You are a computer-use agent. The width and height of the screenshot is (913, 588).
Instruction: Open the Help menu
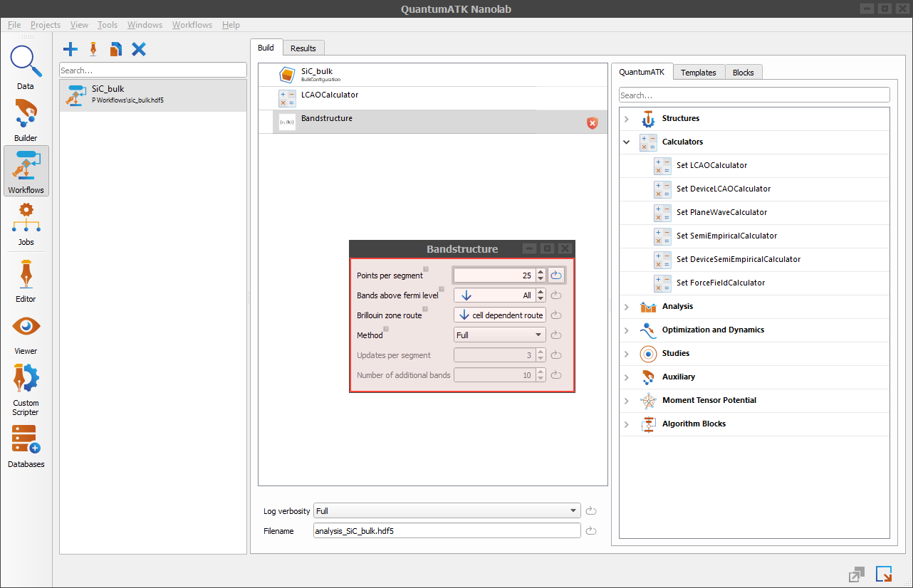point(231,25)
